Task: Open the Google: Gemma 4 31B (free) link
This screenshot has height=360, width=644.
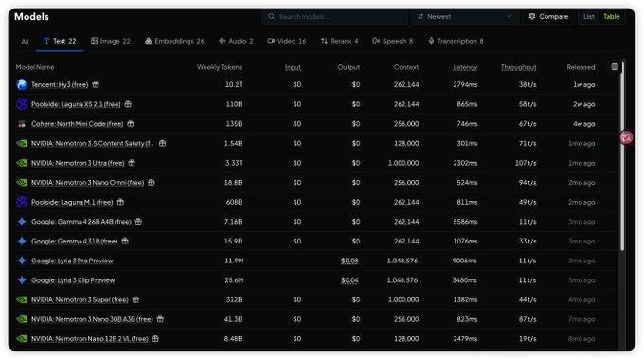Action: coord(74,242)
